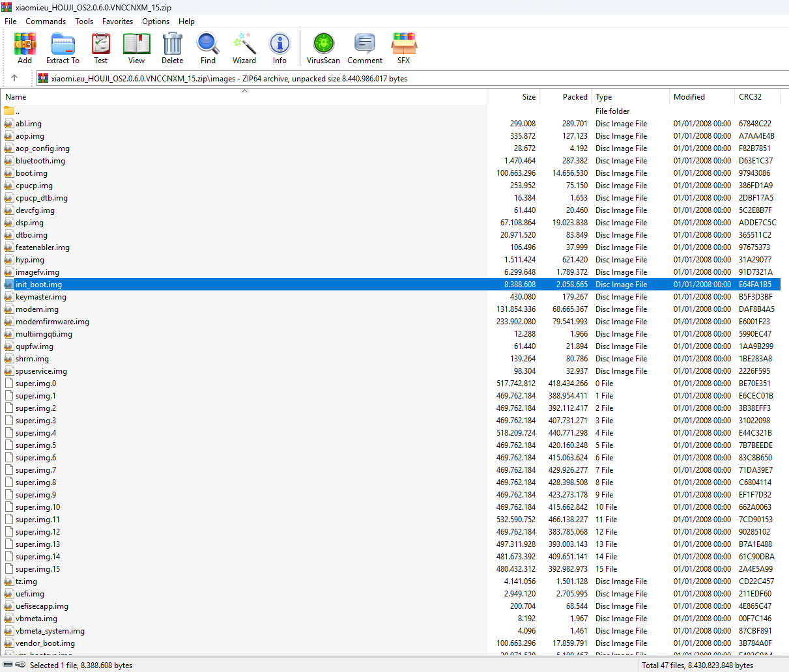Select the tz.img file
Image resolution: width=789 pixels, height=672 pixels.
coord(26,581)
